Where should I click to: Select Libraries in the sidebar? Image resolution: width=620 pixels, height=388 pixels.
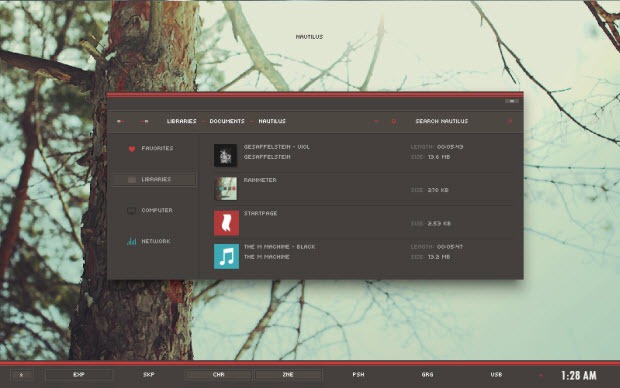coord(154,179)
